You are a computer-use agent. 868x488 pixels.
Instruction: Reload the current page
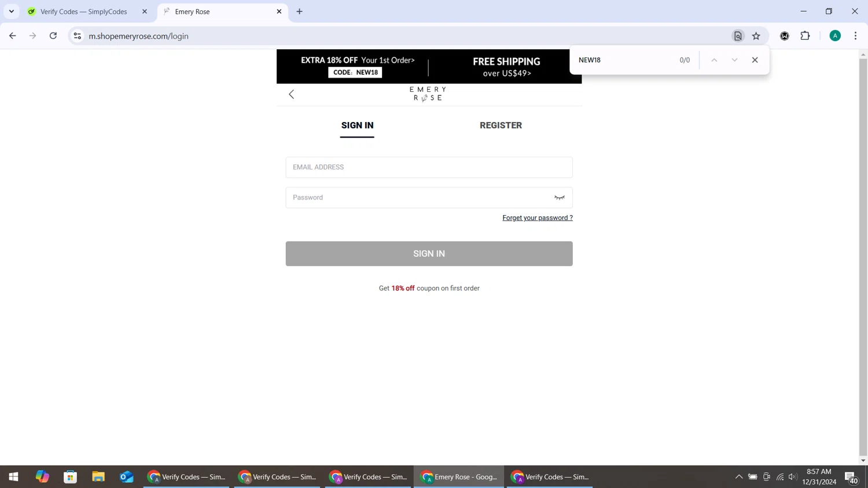pos(53,36)
